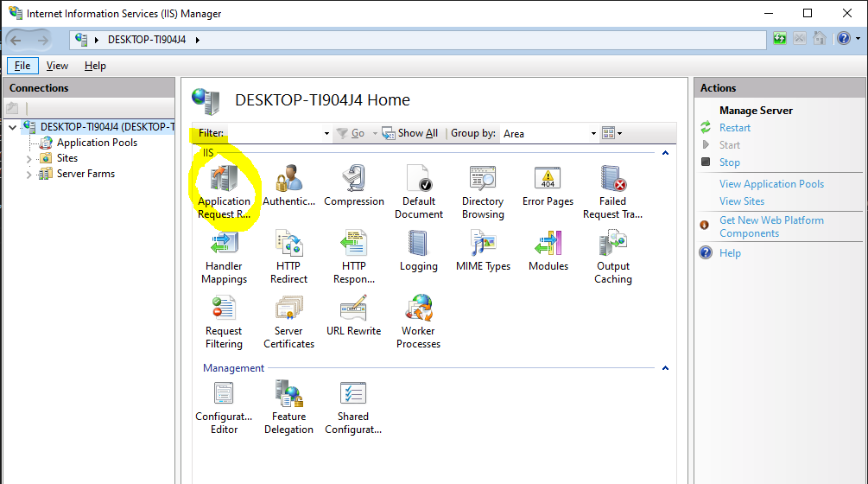Collapse the IIS group section

click(665, 153)
